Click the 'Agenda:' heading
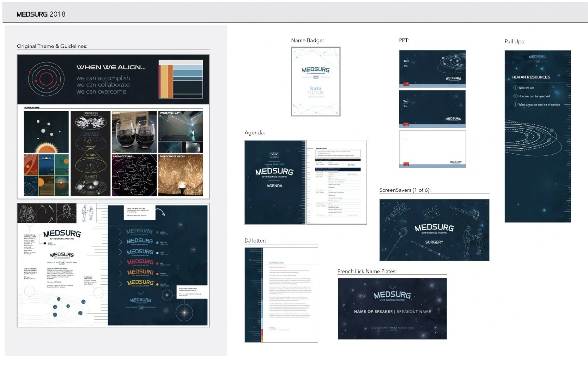The image size is (588, 368). 255,132
